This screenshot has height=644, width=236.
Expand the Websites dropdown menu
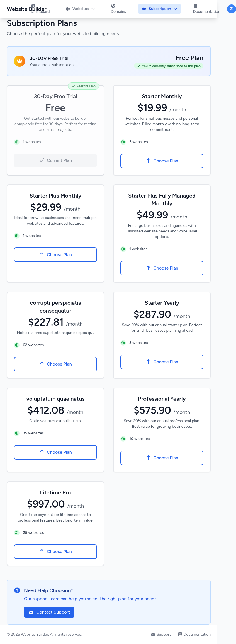pos(80,9)
